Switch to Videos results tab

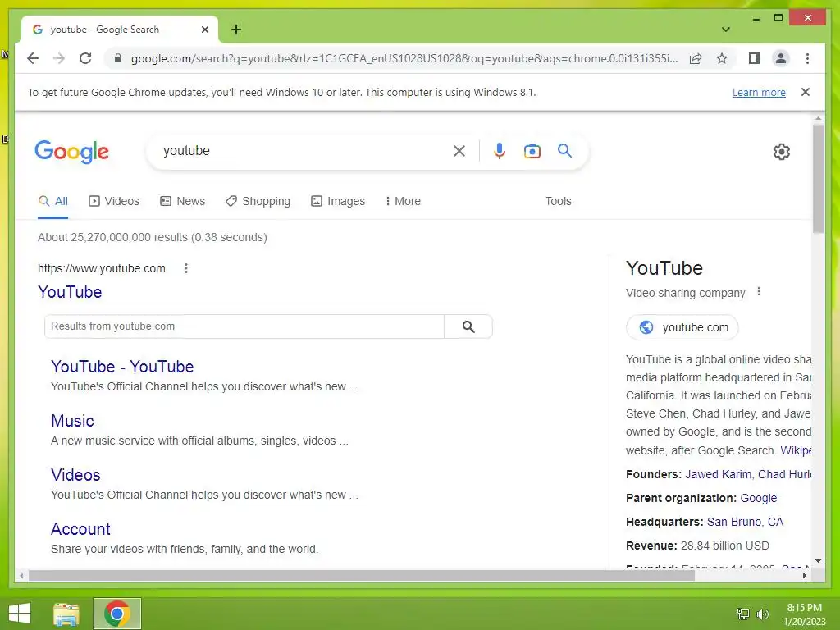(x=113, y=202)
